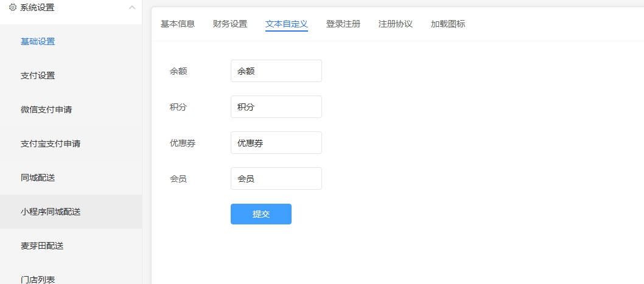The image size is (644, 284).
Task: Switch to the 登录注册 tab
Action: [343, 24]
